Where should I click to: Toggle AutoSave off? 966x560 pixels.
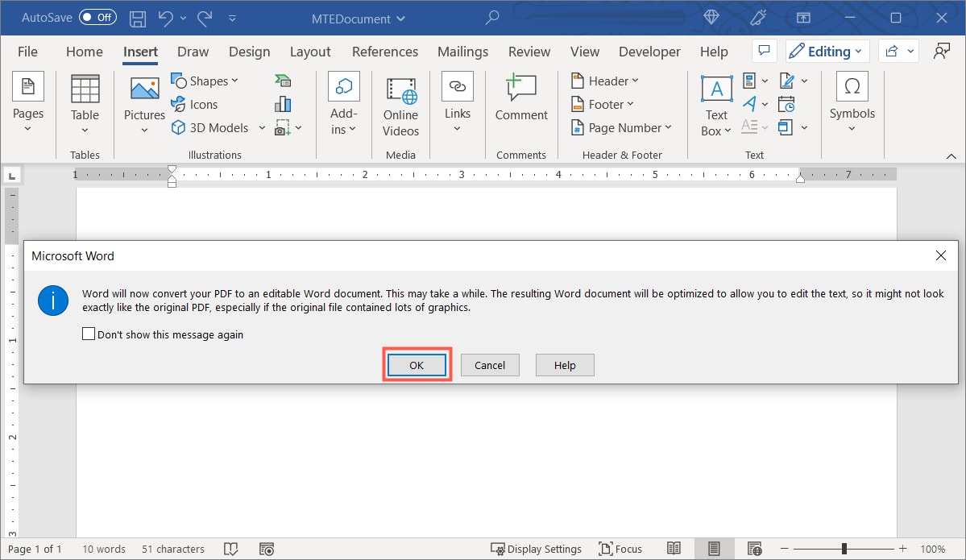[97, 17]
